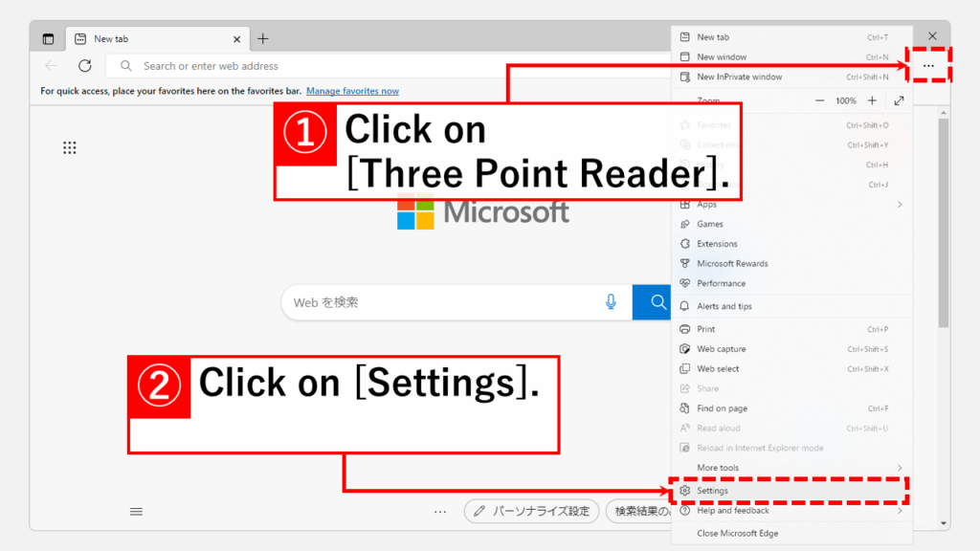
Task: Select New window menu item
Action: (x=791, y=56)
